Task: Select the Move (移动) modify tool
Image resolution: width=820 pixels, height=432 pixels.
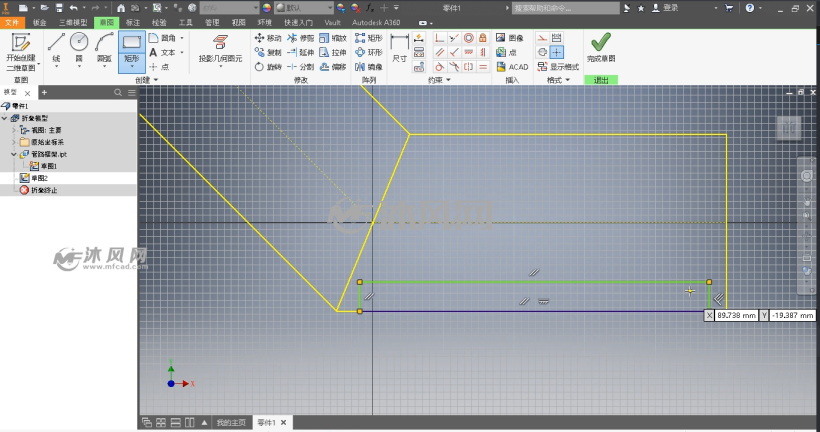Action: [x=268, y=38]
